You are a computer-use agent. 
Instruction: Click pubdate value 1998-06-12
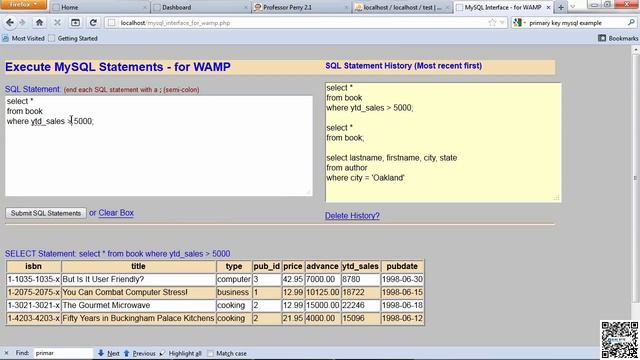[x=402, y=318]
